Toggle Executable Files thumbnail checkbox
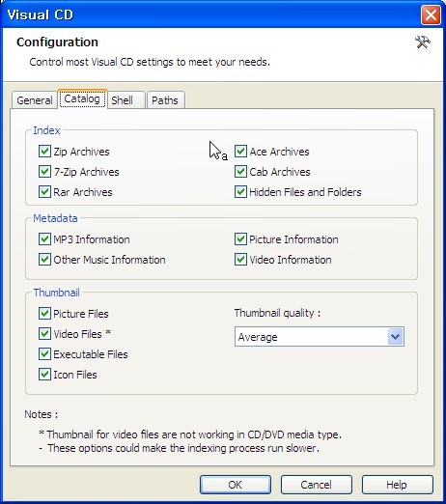 tap(44, 354)
